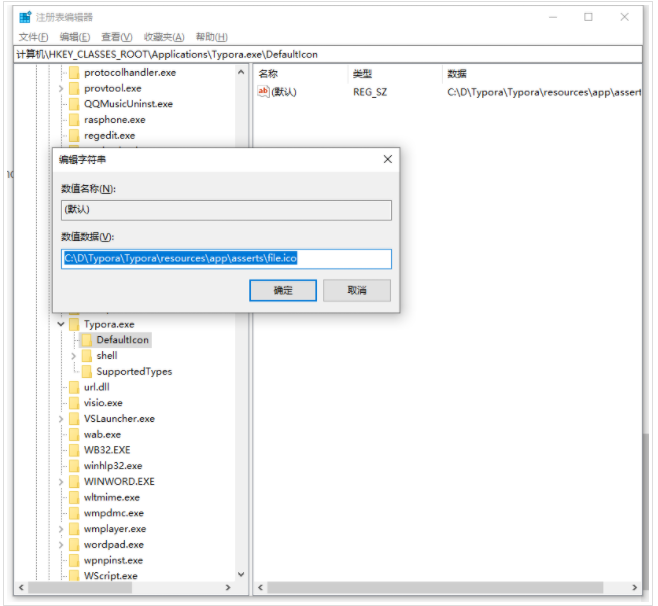Open the 编辑(E) menu
This screenshot has height=606, width=658.
point(75,37)
